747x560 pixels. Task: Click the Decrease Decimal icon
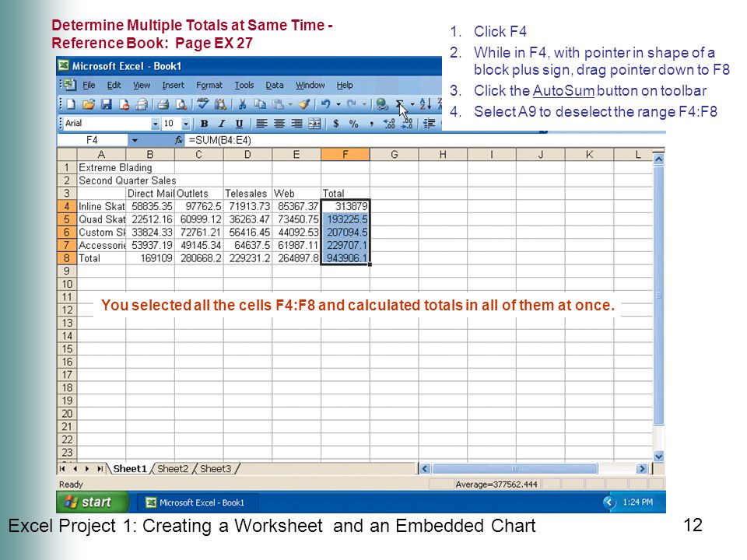407,124
